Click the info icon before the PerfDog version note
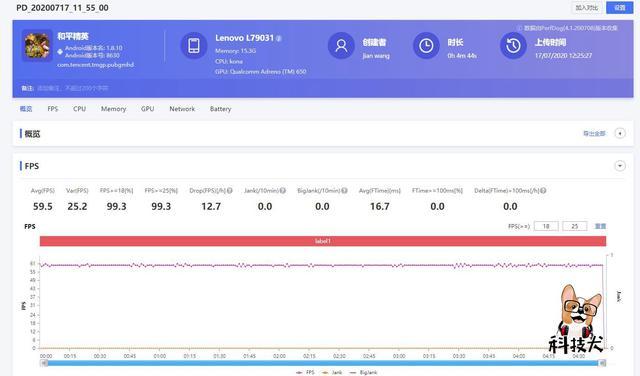 click(x=520, y=28)
